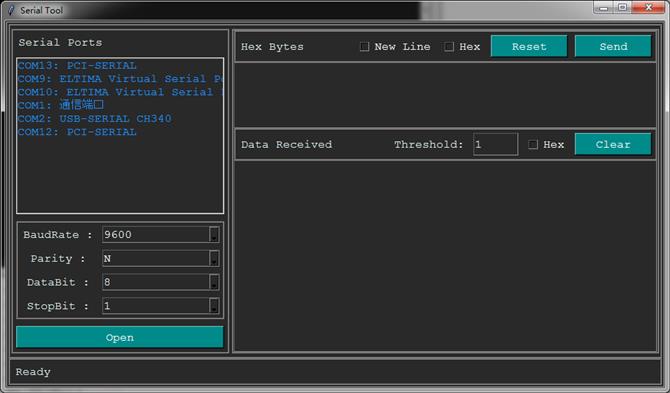Open the DataBit dropdown arrow

(214, 282)
